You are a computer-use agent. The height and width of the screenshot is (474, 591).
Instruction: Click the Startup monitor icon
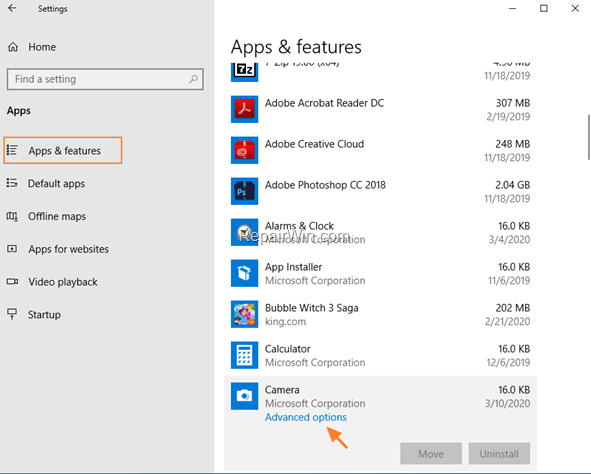(12, 314)
